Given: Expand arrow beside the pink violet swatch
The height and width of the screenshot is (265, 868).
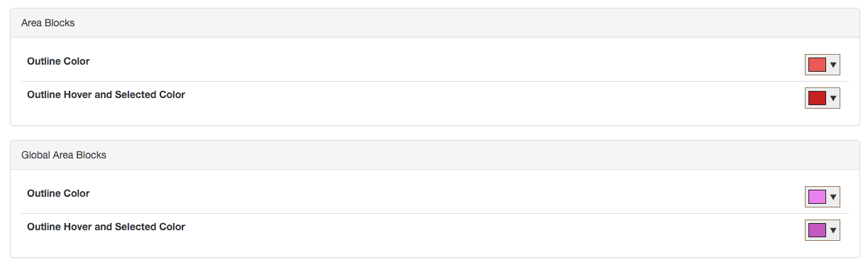Looking at the screenshot, I should point(833,197).
